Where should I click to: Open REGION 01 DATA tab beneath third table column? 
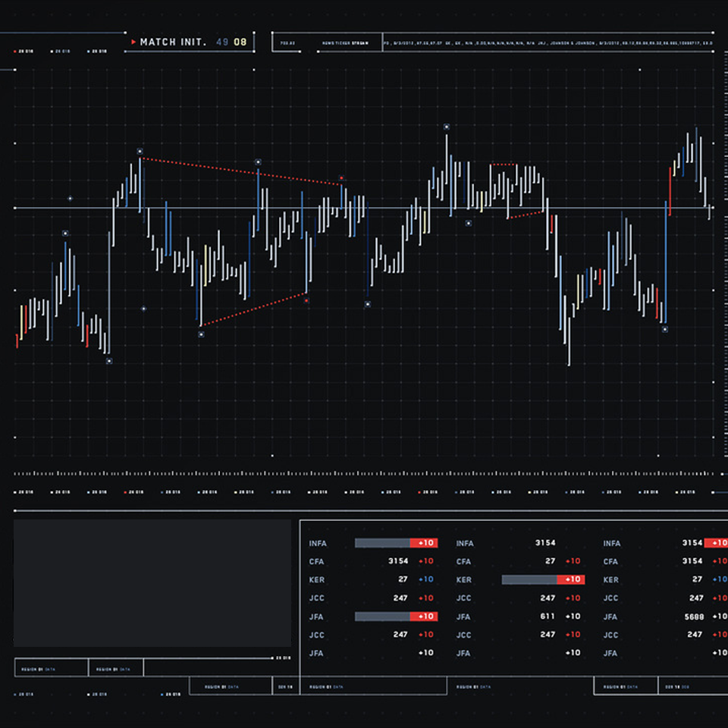620,687
